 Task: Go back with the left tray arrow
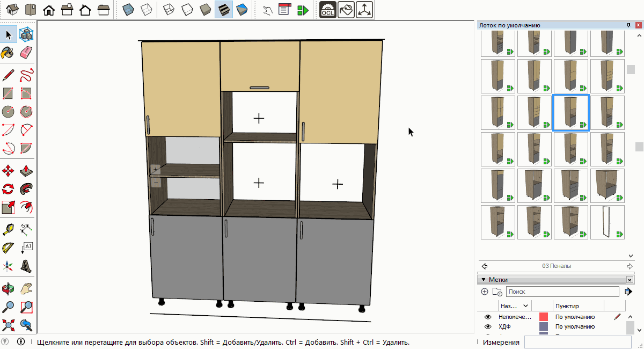(485, 266)
